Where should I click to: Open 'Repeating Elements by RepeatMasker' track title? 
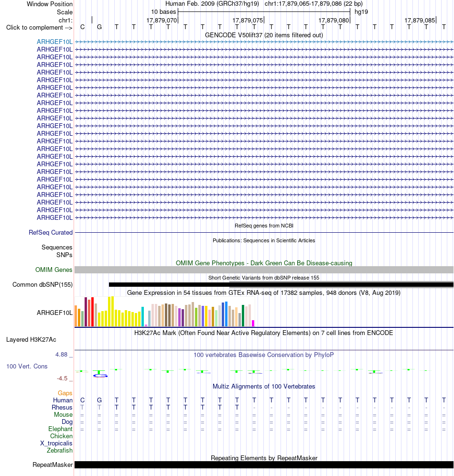(x=264, y=458)
